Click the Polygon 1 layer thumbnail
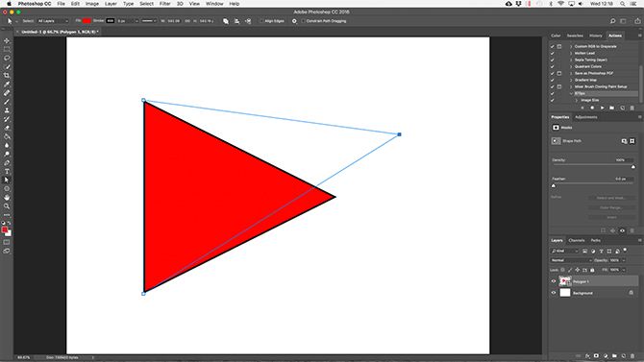 pyautogui.click(x=565, y=281)
